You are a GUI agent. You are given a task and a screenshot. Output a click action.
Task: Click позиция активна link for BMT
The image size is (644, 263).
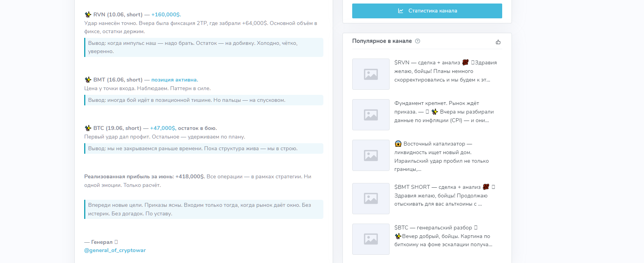tap(175, 80)
